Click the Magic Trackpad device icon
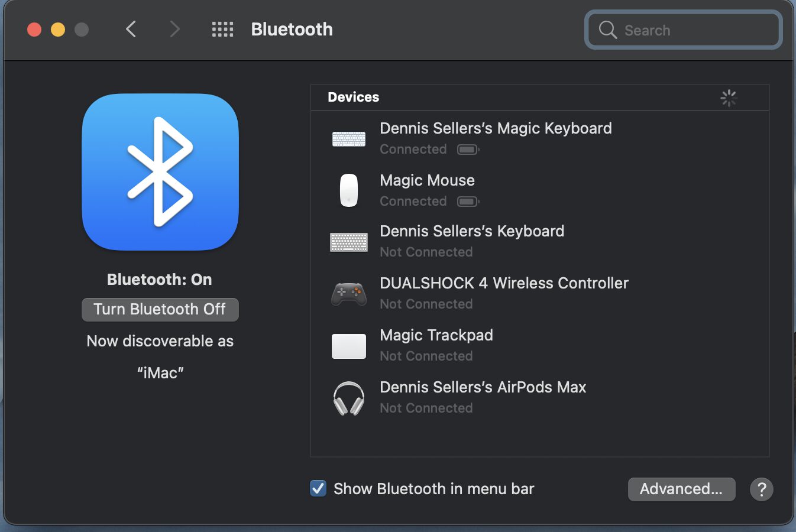 pos(348,346)
